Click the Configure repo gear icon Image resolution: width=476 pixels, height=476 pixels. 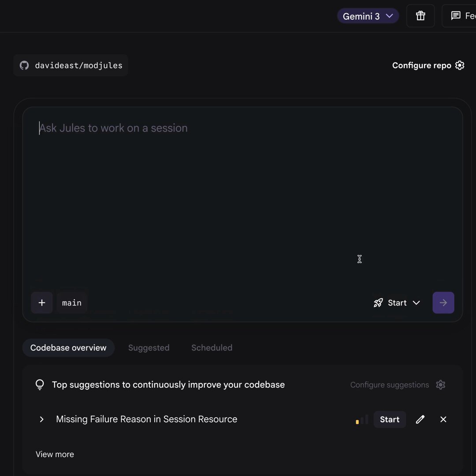tap(460, 65)
